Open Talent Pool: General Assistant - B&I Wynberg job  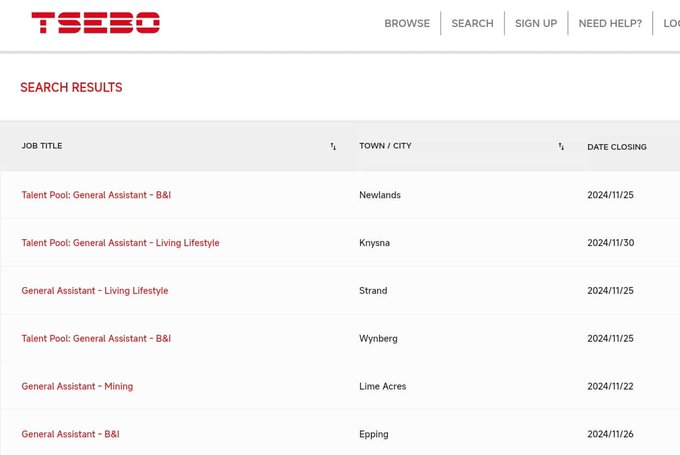click(96, 338)
